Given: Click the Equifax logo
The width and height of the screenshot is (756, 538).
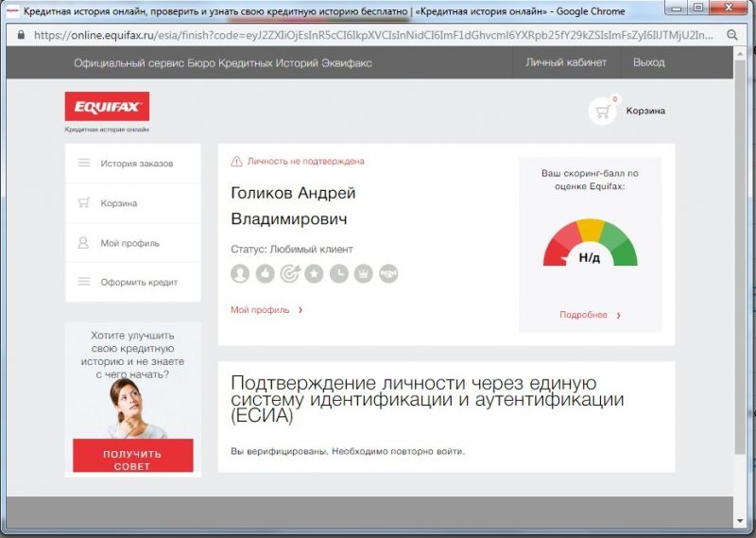Looking at the screenshot, I should pyautogui.click(x=107, y=106).
